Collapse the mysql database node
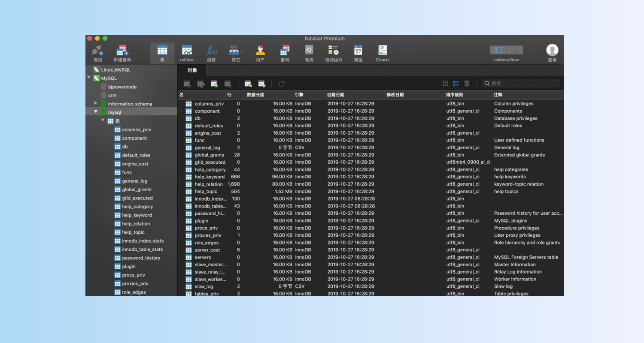The image size is (644, 343). pyautogui.click(x=96, y=112)
